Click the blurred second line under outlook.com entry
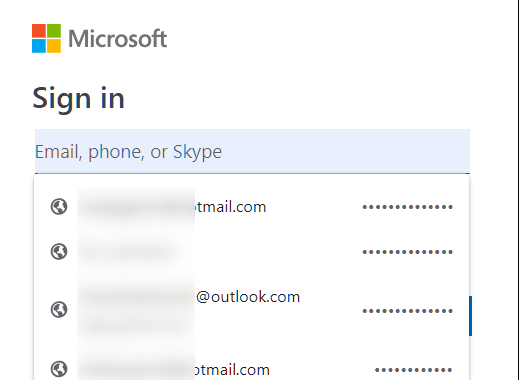The image size is (520, 380). [x=133, y=324]
